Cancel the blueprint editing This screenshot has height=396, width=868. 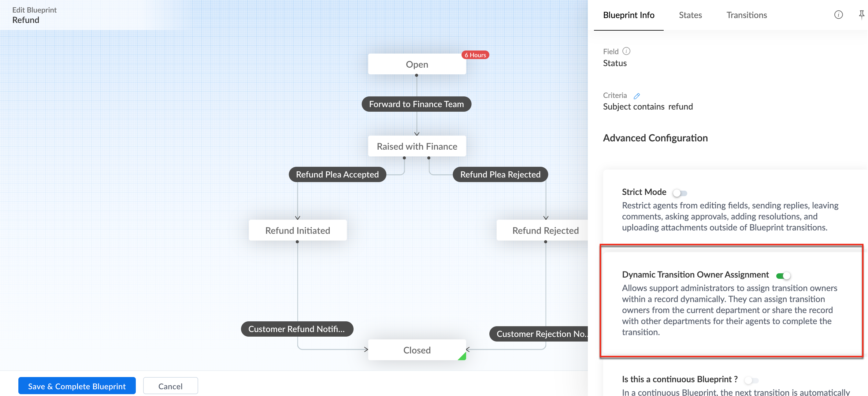(x=170, y=386)
